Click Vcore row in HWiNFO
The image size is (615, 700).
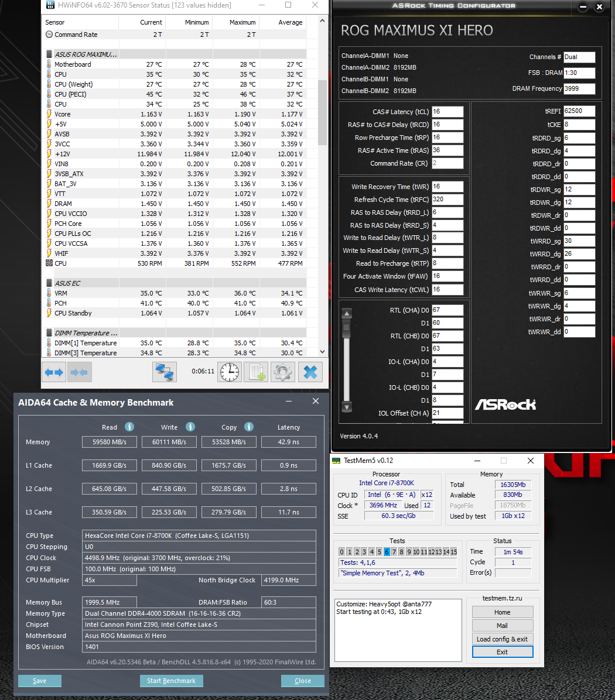click(x=175, y=114)
